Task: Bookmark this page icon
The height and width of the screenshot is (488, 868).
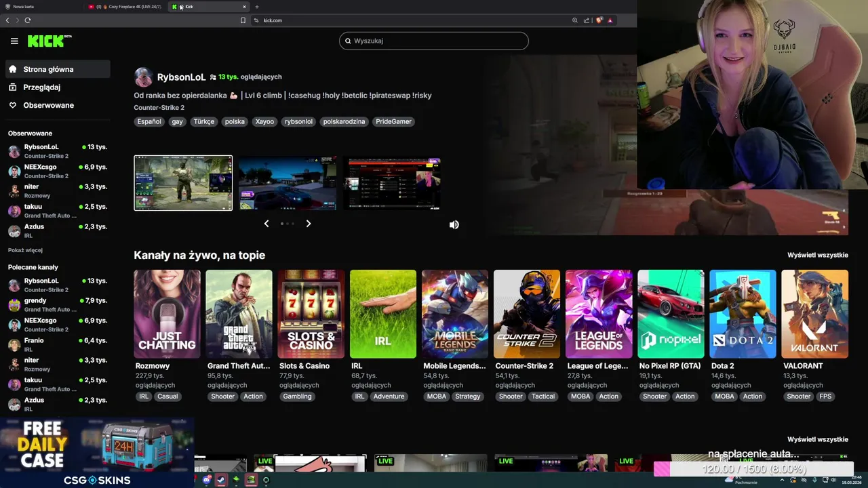Action: [x=243, y=20]
